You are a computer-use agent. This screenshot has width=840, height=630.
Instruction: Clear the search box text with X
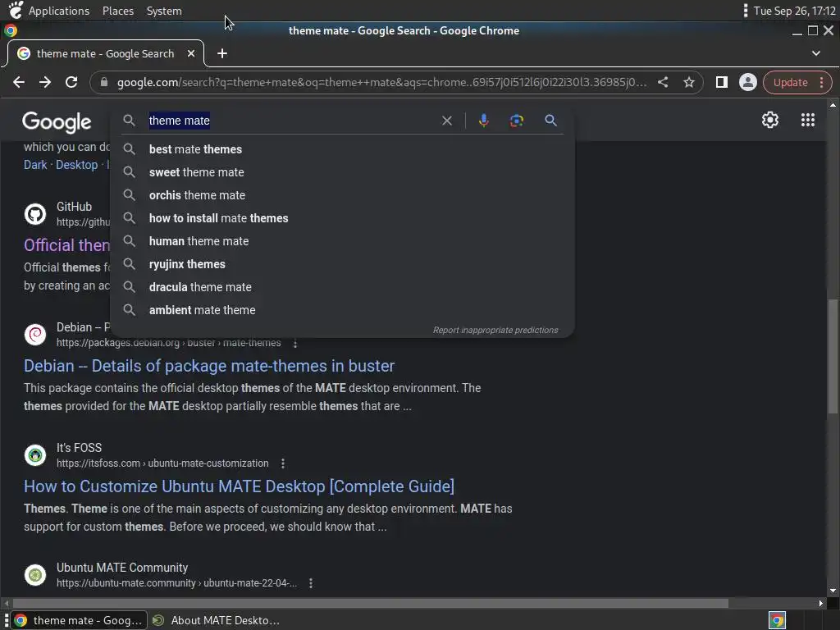tap(447, 121)
